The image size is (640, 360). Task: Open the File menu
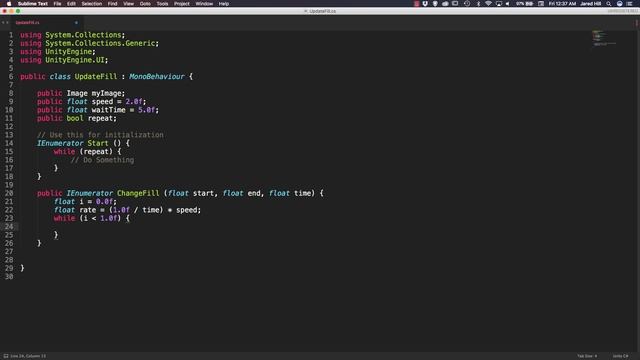[x=57, y=4]
